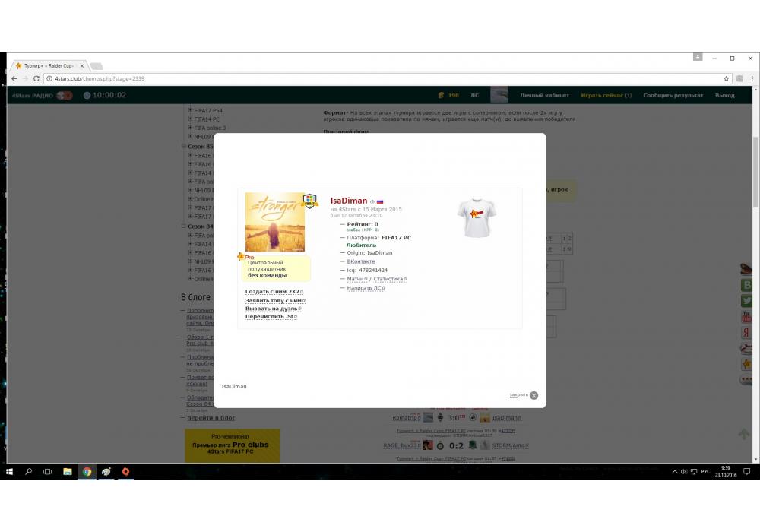
Task: Click the Windows platform shield badge
Action: pos(309,200)
